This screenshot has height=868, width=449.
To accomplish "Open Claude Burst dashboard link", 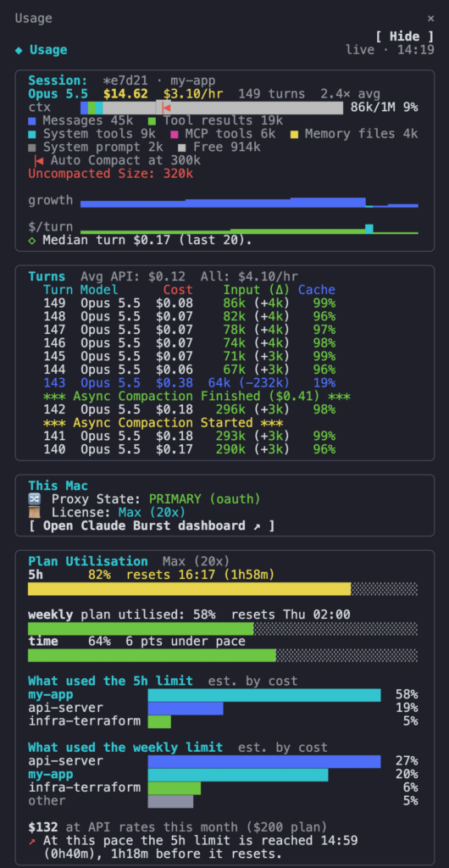I will [x=152, y=526].
